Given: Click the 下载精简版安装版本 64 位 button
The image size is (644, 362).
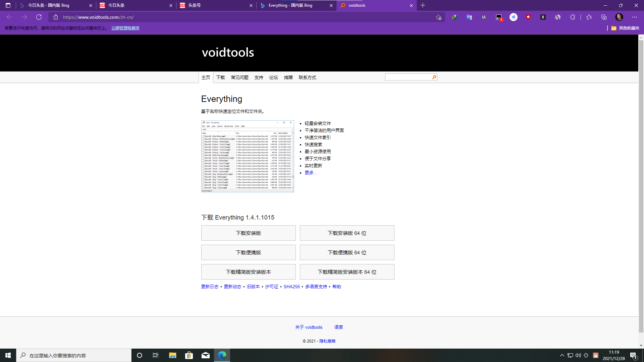Looking at the screenshot, I should (347, 272).
